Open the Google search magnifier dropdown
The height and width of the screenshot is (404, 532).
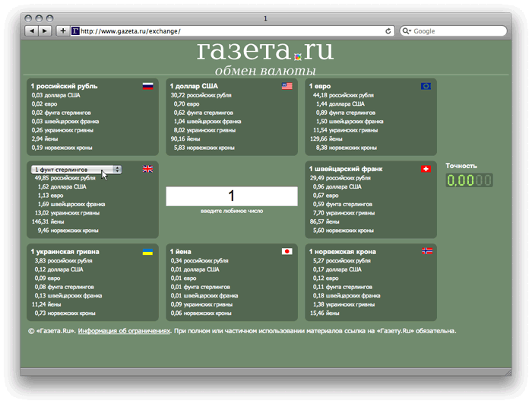click(x=407, y=31)
